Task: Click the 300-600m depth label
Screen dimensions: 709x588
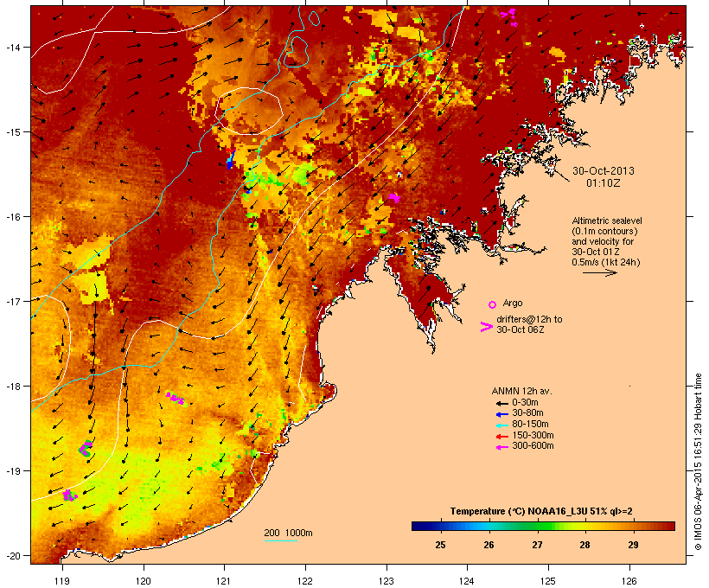Action: coord(533,446)
